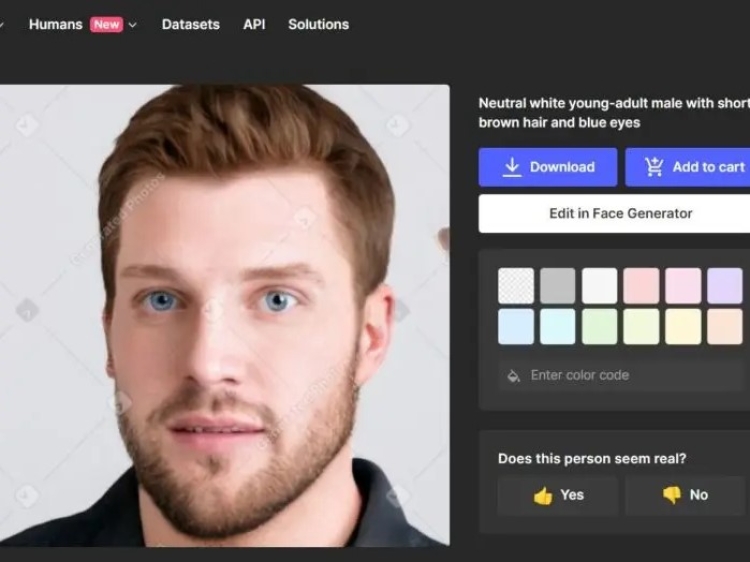Select the peach background swatch
Image resolution: width=750 pixels, height=562 pixels.
coord(725,326)
